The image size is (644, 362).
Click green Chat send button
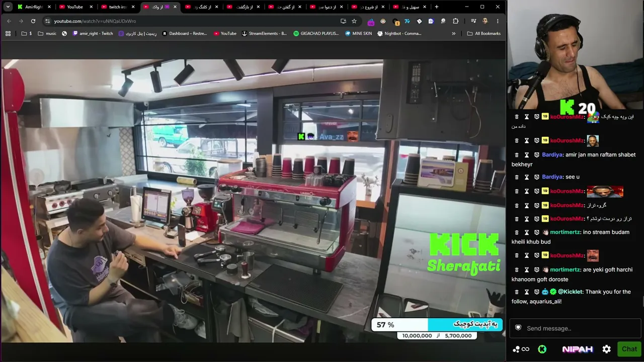(x=629, y=349)
